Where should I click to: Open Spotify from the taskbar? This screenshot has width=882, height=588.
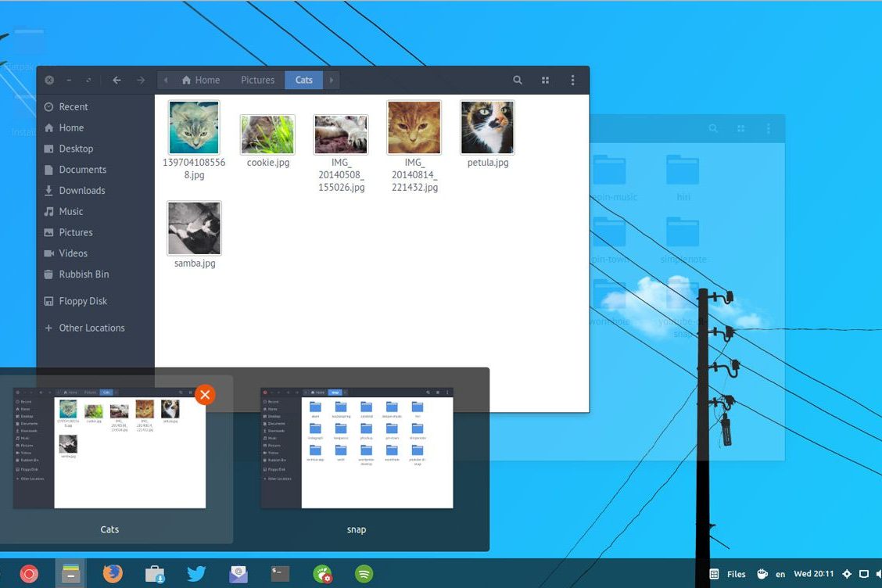364,574
